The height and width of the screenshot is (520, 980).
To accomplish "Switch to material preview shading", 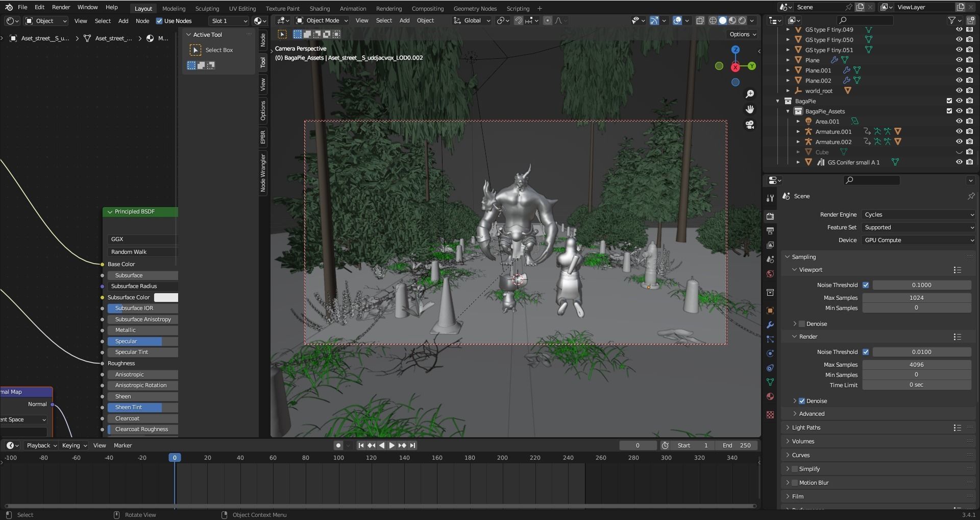I will click(x=732, y=20).
